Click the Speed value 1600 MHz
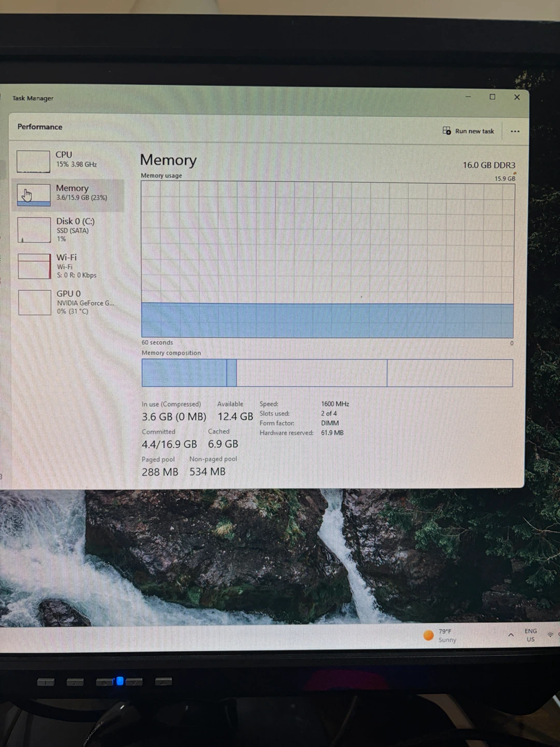 (335, 404)
